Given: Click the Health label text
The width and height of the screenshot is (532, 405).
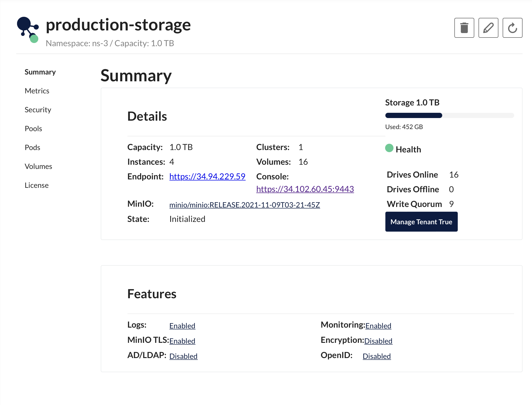Looking at the screenshot, I should click(408, 150).
